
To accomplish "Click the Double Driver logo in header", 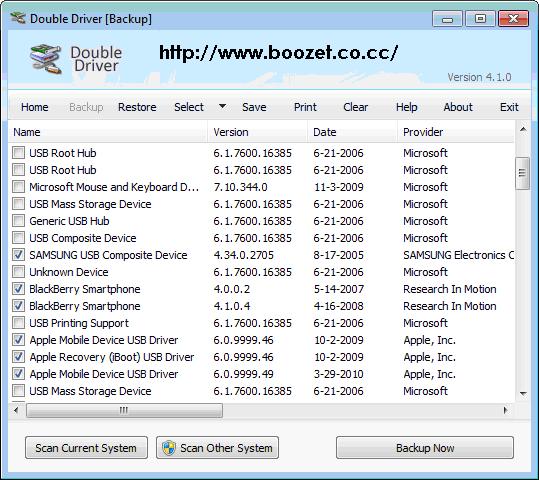I will (x=46, y=59).
